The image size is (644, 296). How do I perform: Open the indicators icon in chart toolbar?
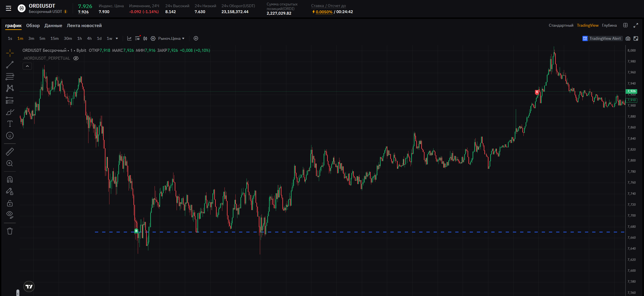(129, 38)
